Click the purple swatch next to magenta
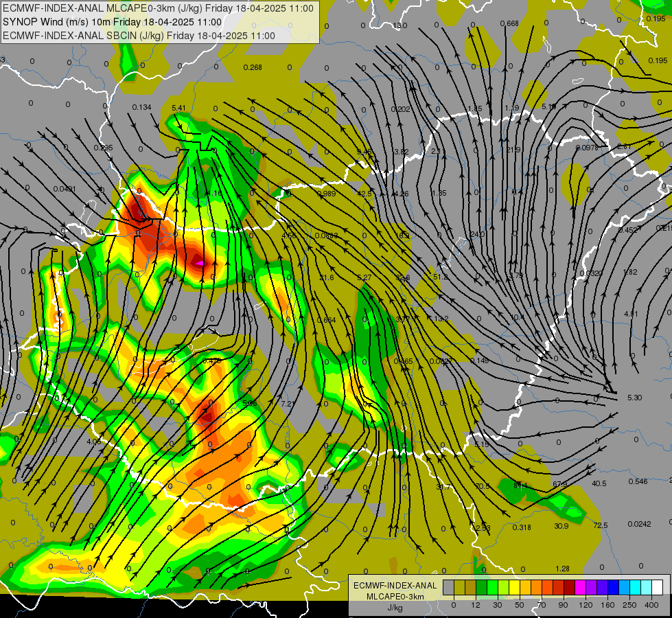This screenshot has width=672, height=618. tap(592, 587)
